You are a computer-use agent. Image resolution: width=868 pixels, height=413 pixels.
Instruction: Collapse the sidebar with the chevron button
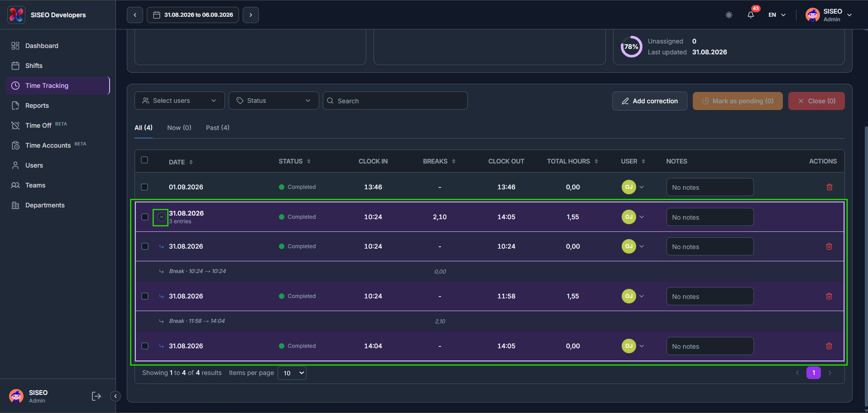[115, 396]
